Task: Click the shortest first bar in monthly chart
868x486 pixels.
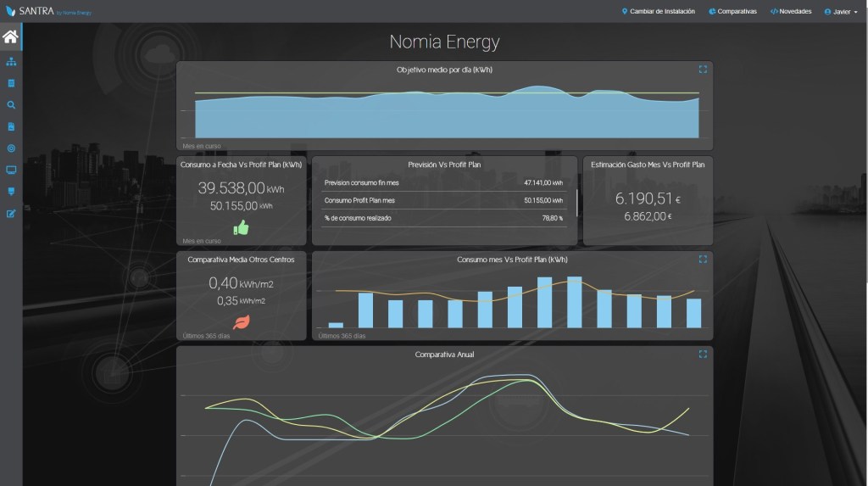Action: click(336, 326)
